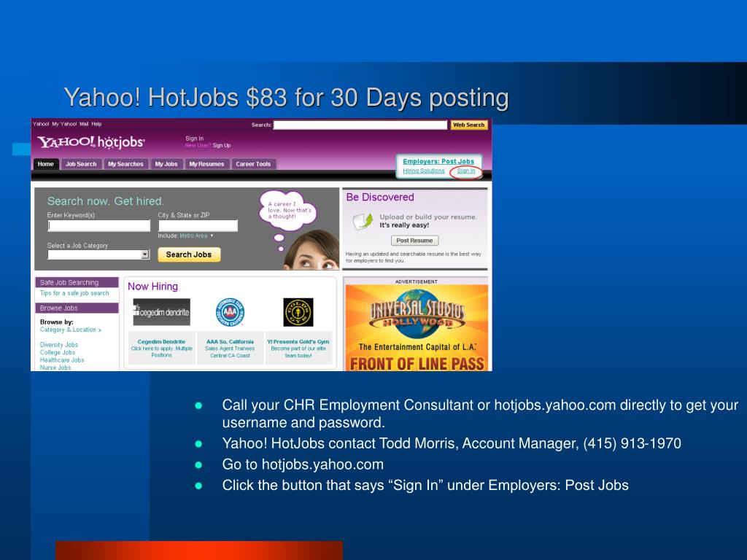This screenshot has width=747, height=560.
Task: Click the Cegedim Dendrite company logo
Action: 161,312
